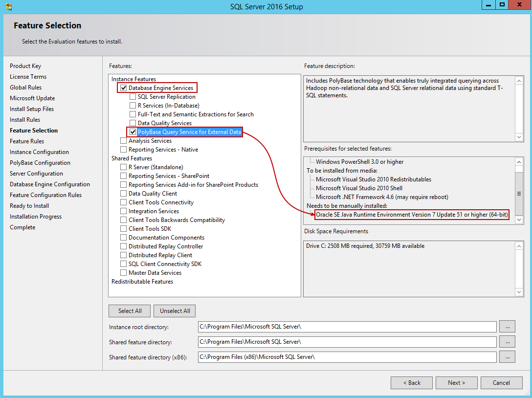Select Microsoft Update step

tap(32, 98)
